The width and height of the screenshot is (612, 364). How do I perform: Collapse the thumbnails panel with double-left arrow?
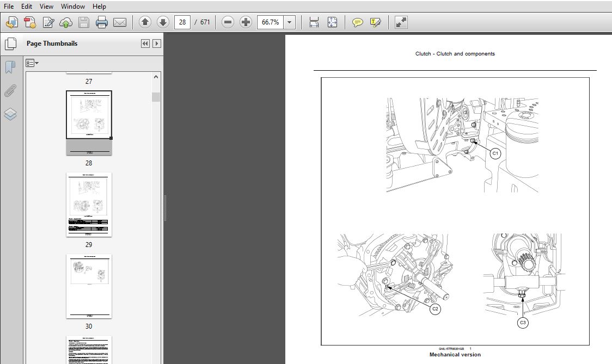145,44
